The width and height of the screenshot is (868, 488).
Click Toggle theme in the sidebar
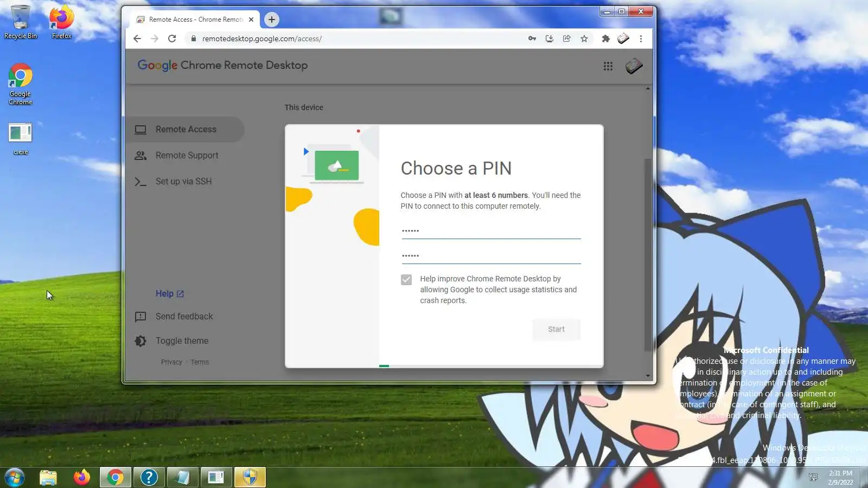(x=171, y=341)
